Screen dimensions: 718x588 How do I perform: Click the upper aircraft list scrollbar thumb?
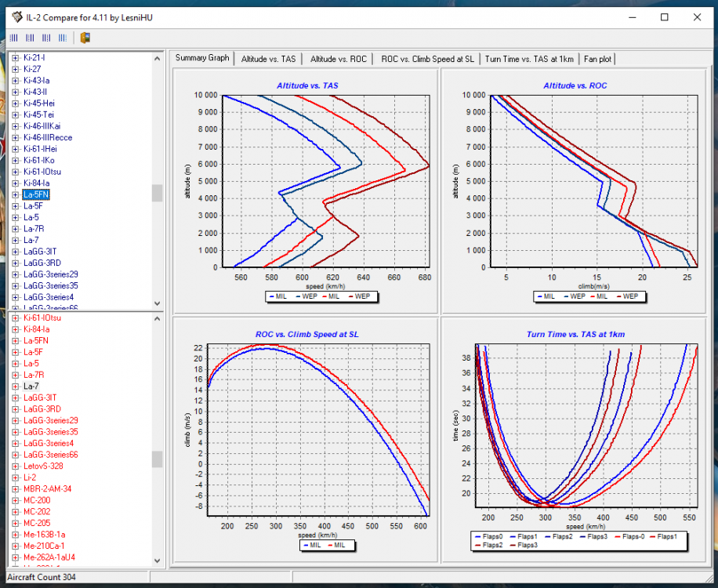point(157,193)
